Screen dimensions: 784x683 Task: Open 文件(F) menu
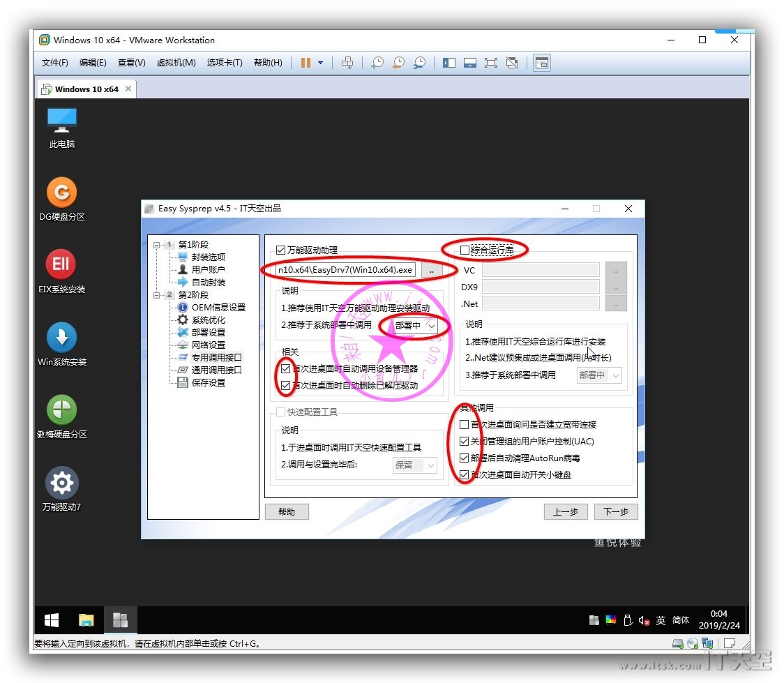tap(54, 63)
